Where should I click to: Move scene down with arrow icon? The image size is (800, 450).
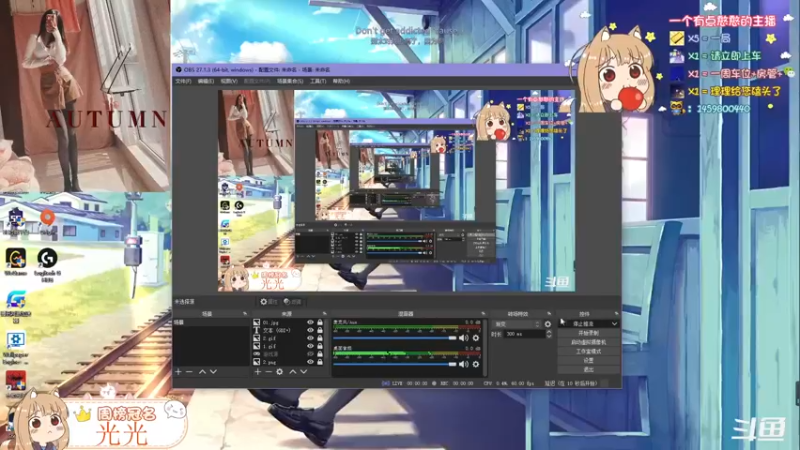213,372
